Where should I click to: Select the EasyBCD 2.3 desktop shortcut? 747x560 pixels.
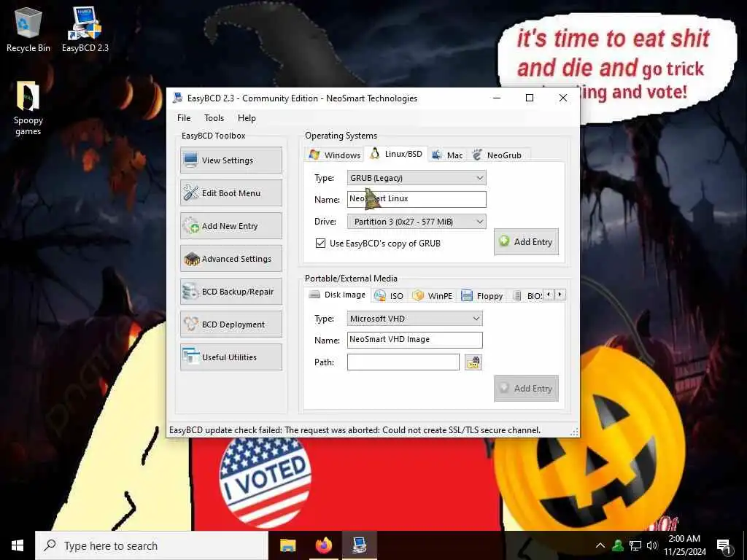pyautogui.click(x=85, y=30)
